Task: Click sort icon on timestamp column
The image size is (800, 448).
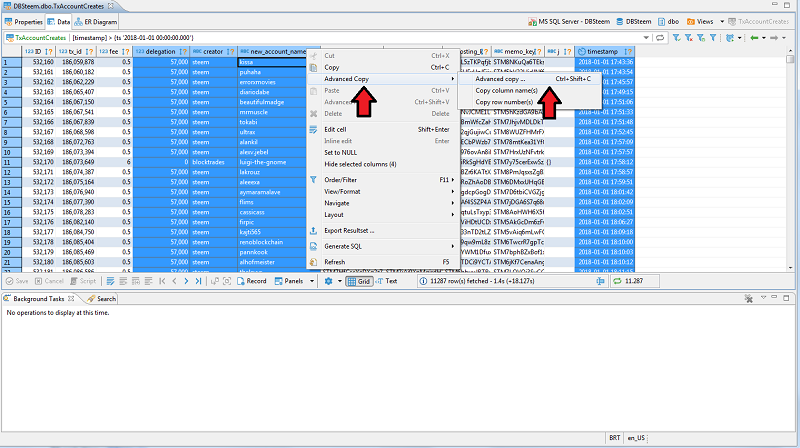Action: [628, 52]
